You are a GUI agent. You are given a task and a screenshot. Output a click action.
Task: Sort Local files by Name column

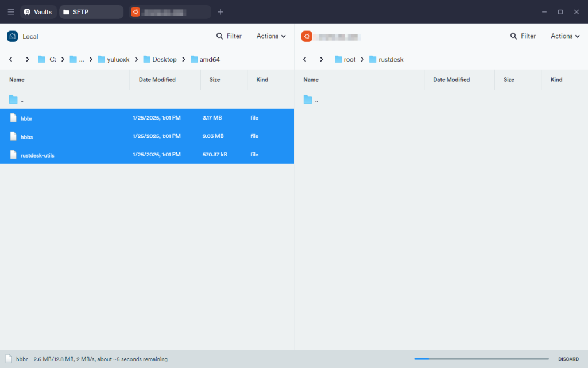click(x=17, y=79)
